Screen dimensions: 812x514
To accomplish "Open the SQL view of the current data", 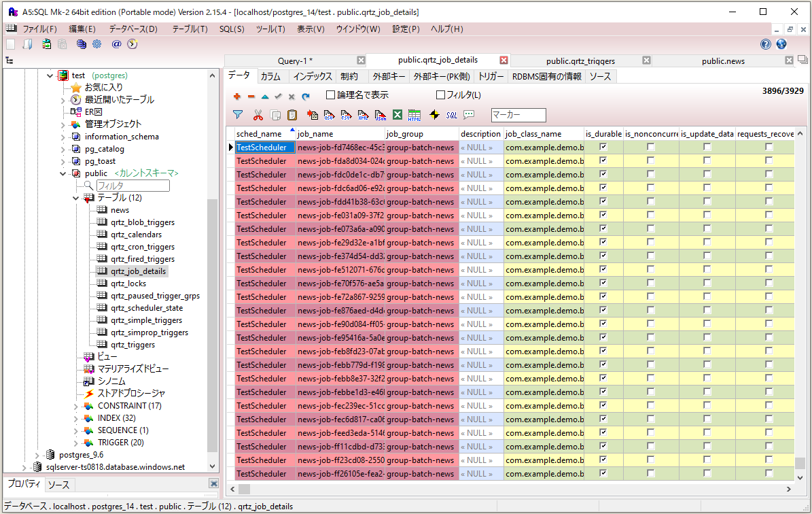I will click(452, 115).
